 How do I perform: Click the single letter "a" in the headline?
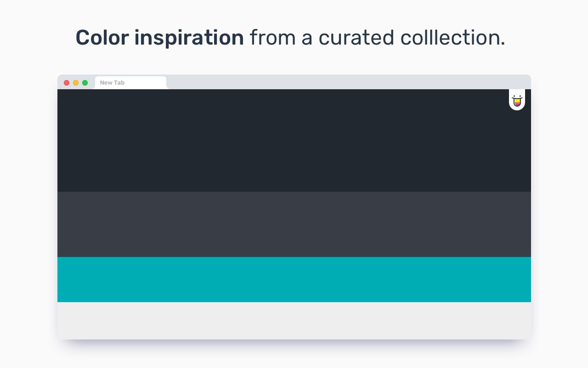[307, 40]
